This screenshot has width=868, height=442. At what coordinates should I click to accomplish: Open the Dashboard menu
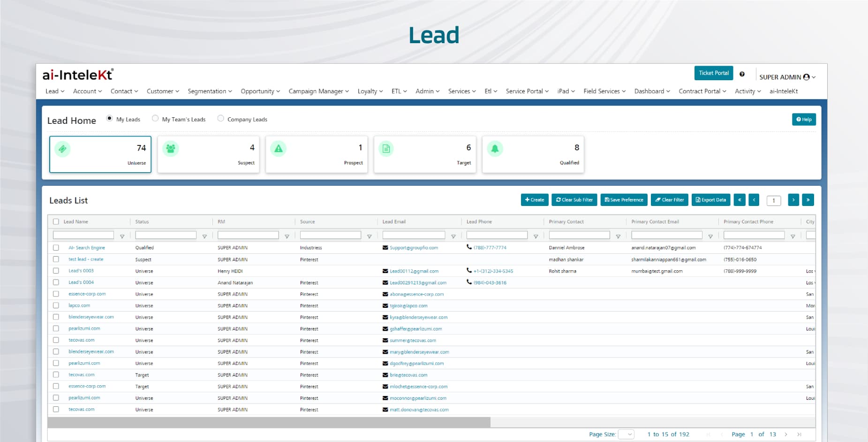tap(652, 91)
